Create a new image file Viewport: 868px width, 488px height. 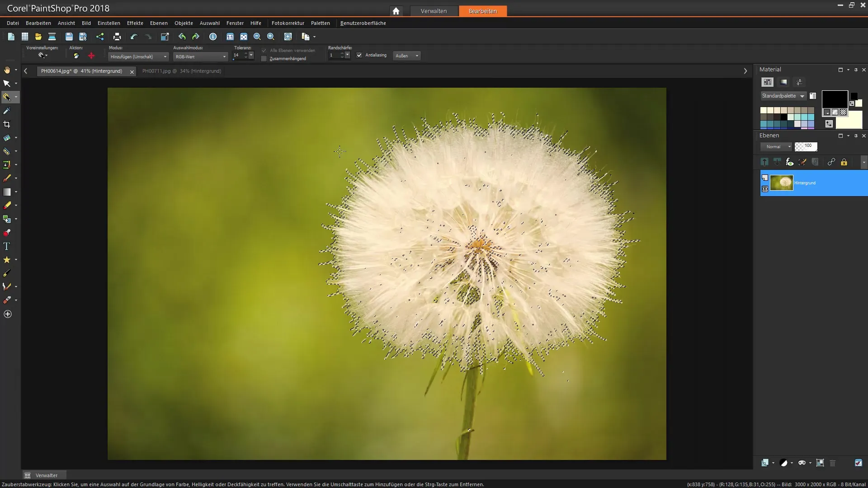tap(11, 37)
